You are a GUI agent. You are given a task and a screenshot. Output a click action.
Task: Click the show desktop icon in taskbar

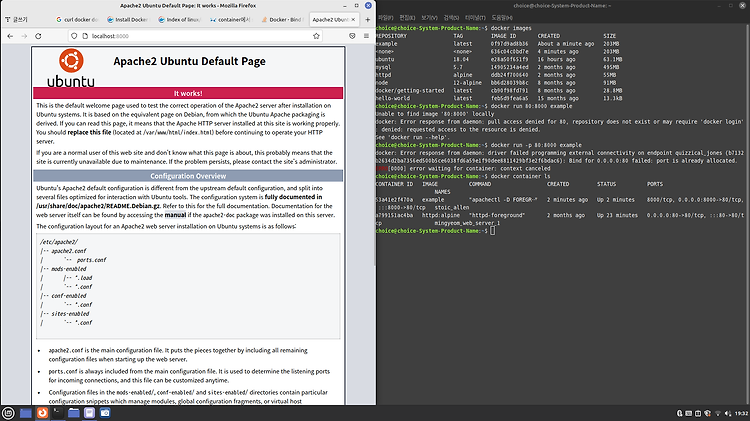tap(26, 413)
